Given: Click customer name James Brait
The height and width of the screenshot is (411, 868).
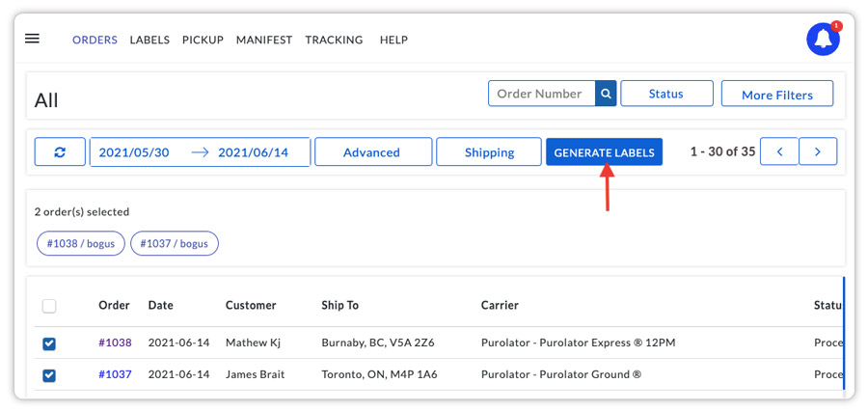Looking at the screenshot, I should [256, 374].
